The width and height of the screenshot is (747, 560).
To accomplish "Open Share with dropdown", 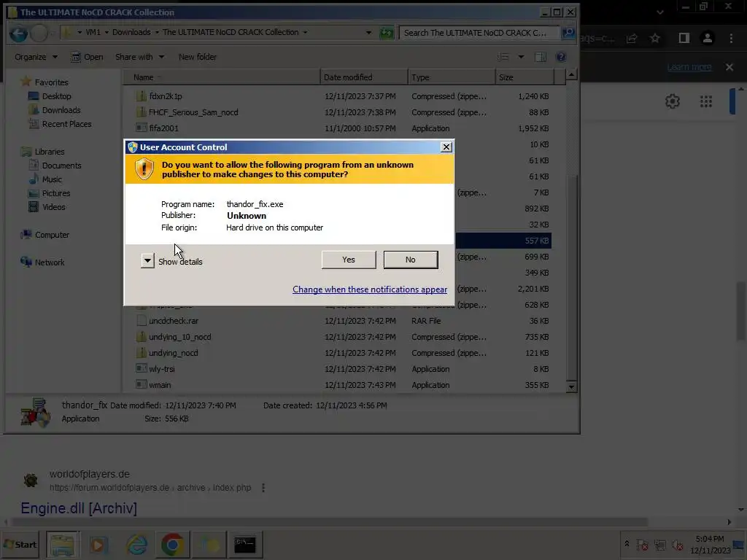I will tap(139, 57).
